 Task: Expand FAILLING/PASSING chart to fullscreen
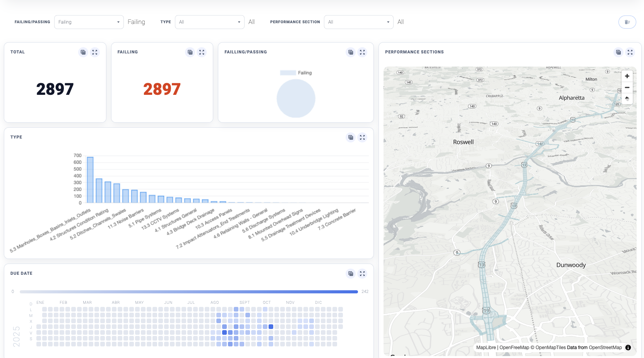click(362, 52)
